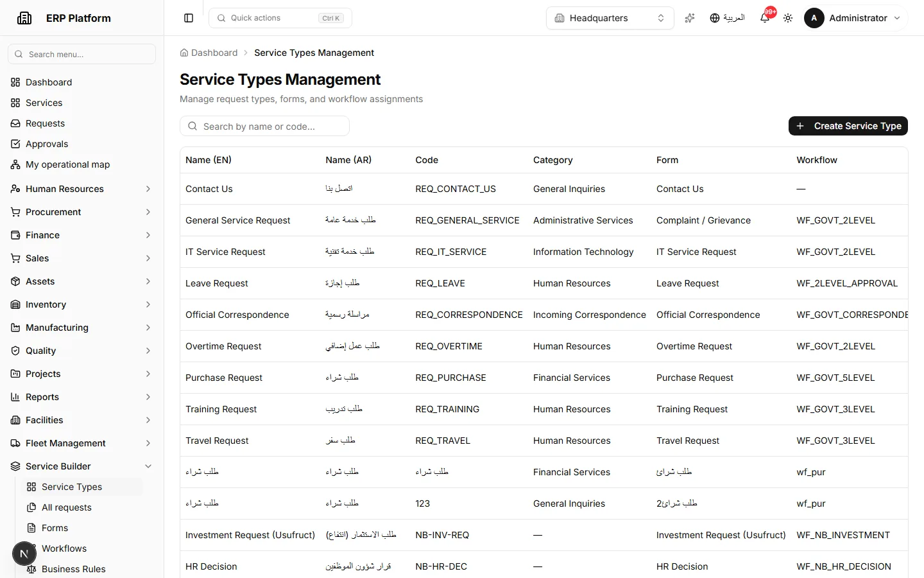Click the Search by name or code field

click(264, 126)
